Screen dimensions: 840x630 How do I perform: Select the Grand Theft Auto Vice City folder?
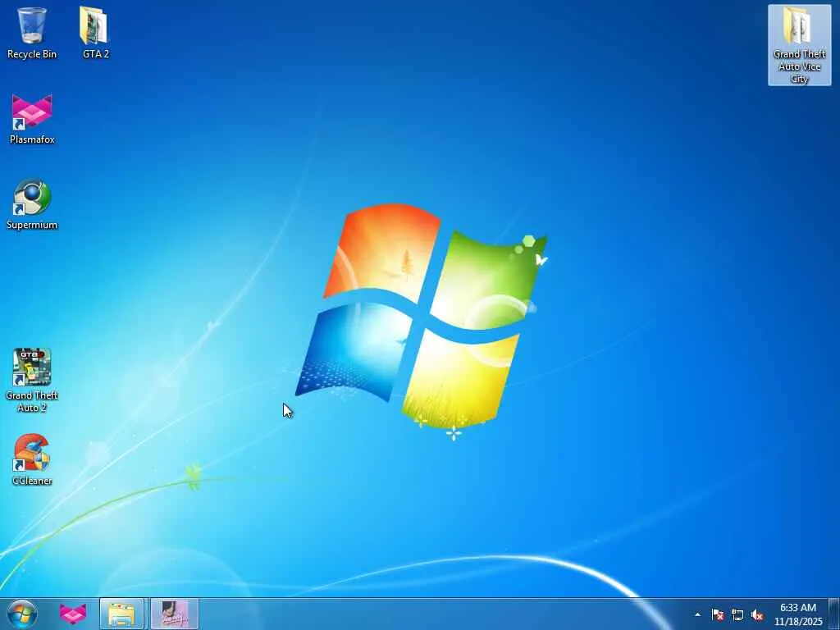(799, 45)
